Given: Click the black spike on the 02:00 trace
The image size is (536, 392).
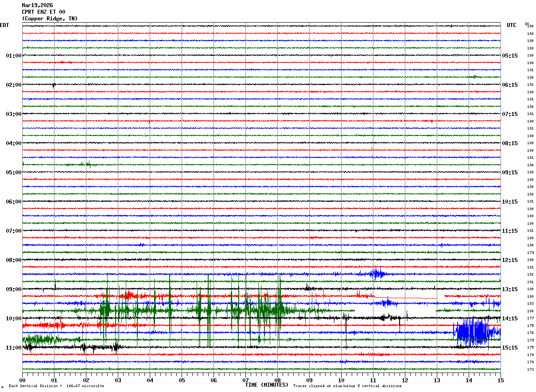Looking at the screenshot, I should pos(54,85).
